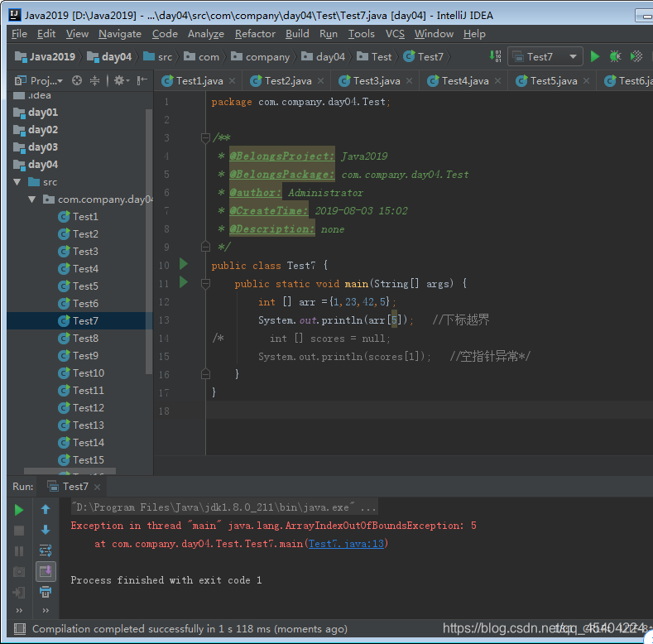
Task: Collapse the com.company.day04 package node
Action: point(32,199)
